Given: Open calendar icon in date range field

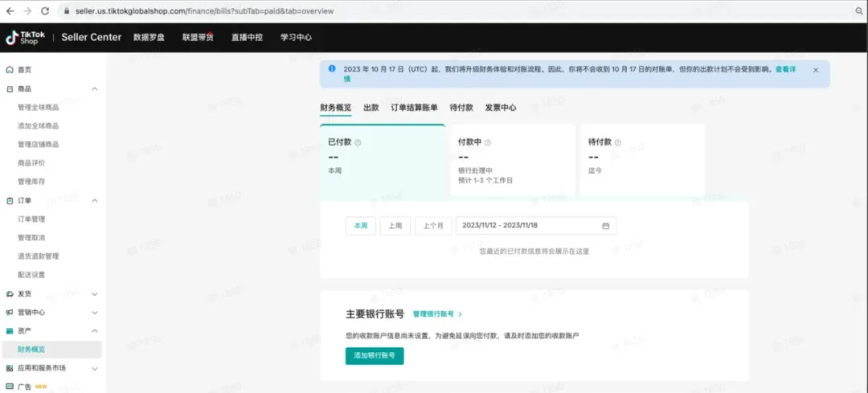Looking at the screenshot, I should pyautogui.click(x=605, y=226).
